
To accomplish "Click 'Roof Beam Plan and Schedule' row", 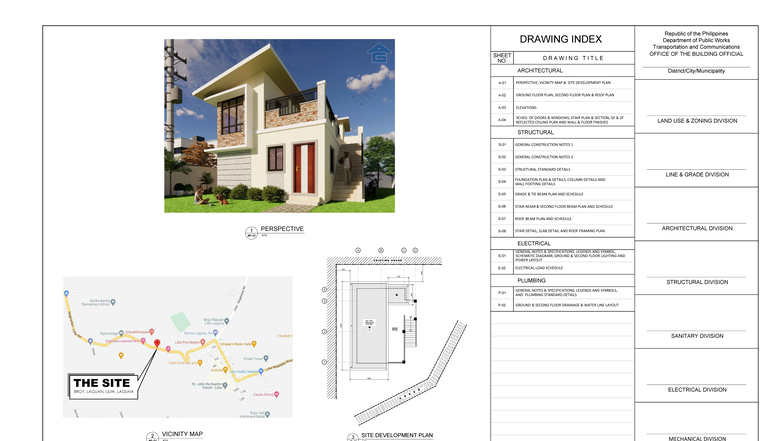I will click(562, 218).
